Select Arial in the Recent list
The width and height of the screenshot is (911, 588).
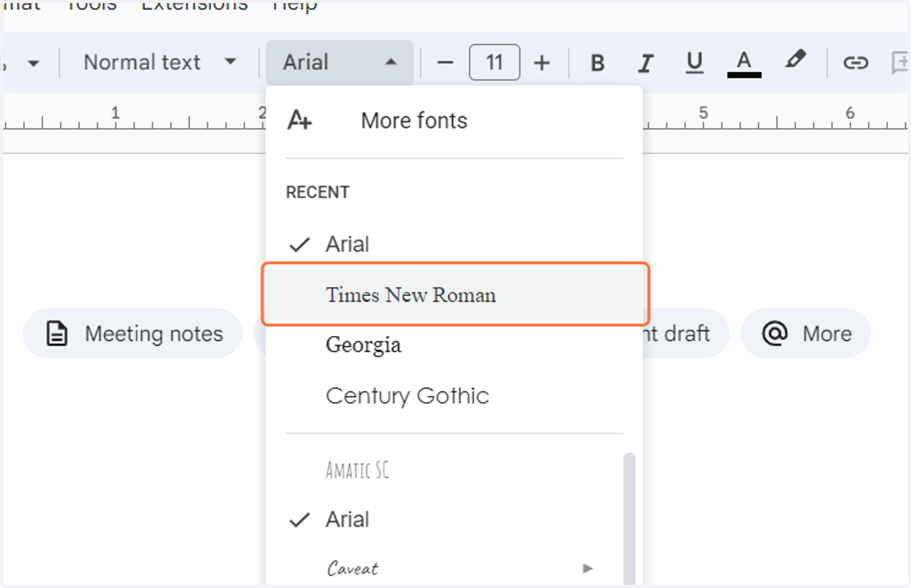pos(454,244)
